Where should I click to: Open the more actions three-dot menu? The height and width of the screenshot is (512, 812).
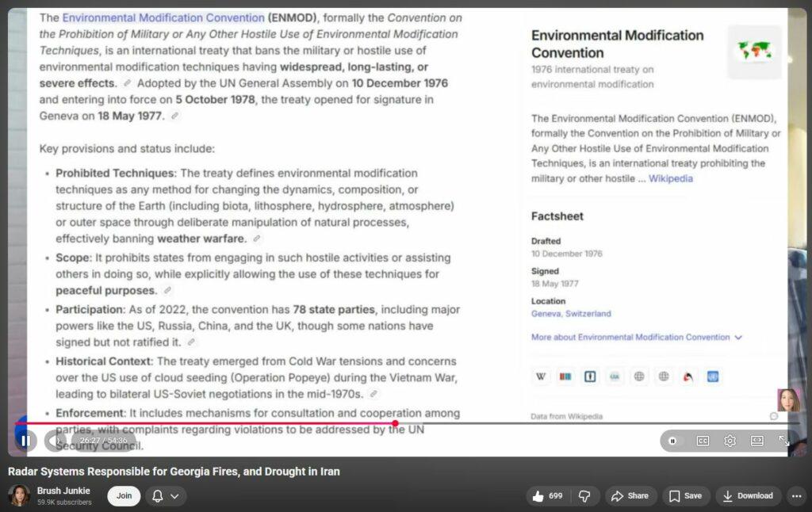[x=796, y=496]
